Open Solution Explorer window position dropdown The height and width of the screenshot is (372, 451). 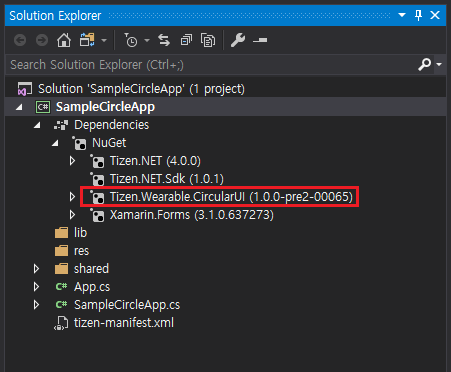(x=402, y=15)
